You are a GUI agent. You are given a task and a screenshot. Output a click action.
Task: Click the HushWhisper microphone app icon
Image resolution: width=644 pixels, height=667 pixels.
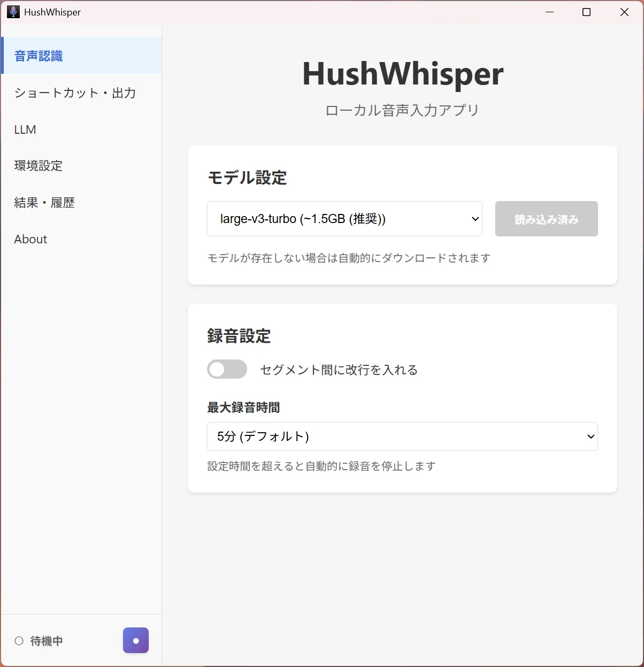tap(13, 12)
